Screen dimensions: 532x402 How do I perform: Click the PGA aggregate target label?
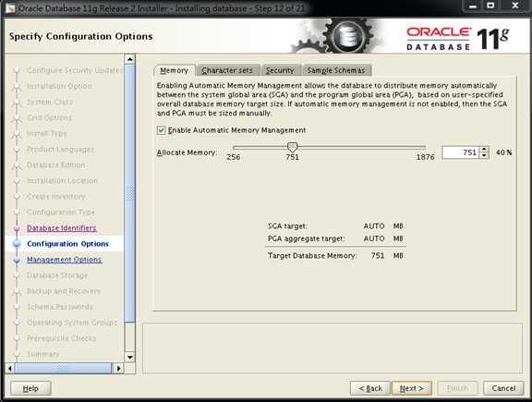(x=306, y=238)
